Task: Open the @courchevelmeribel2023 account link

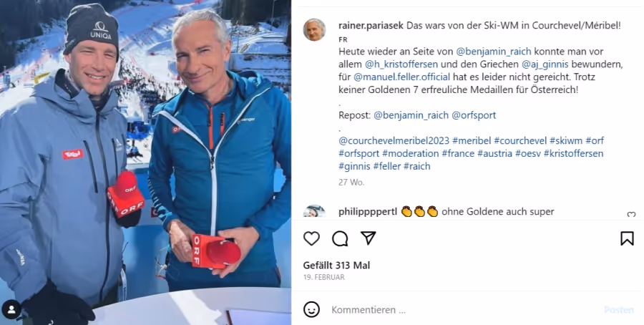Action: tap(394, 141)
